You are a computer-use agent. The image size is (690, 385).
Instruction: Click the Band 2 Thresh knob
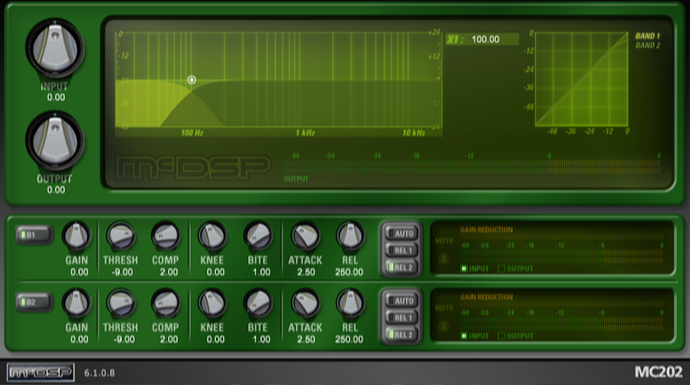121,303
